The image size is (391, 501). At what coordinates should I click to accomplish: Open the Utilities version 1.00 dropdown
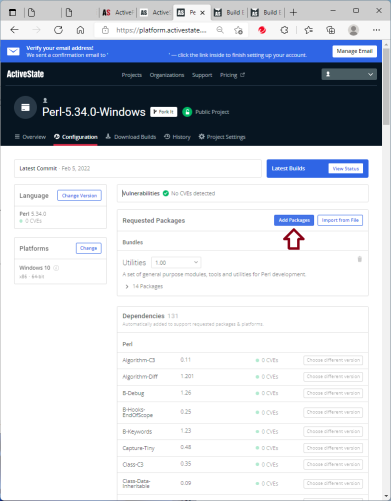pos(176,263)
